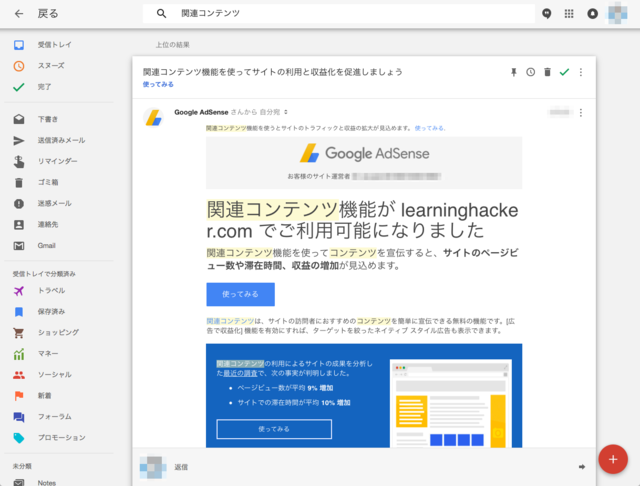The image size is (640, 486).
Task: Select トラベル travel bundle
Action: coord(51,291)
